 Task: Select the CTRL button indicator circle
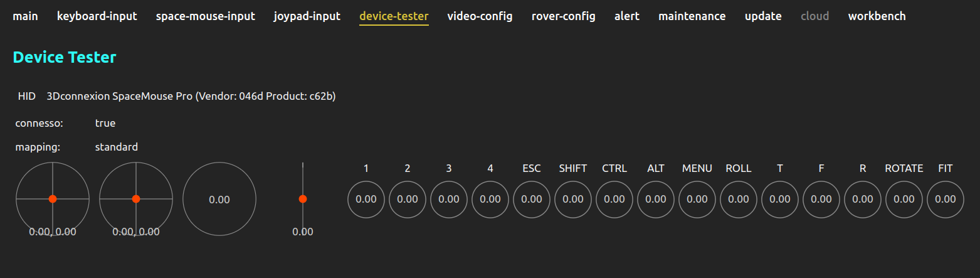[614, 199]
